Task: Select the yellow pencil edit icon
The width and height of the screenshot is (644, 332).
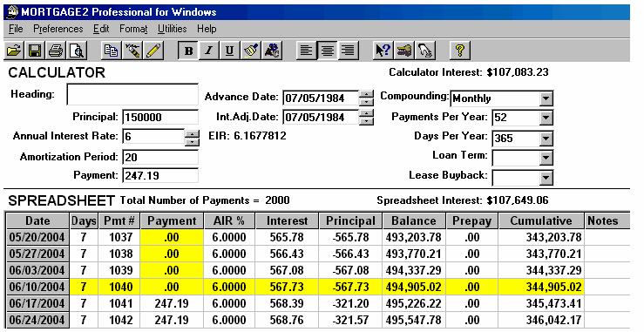Action: [153, 51]
